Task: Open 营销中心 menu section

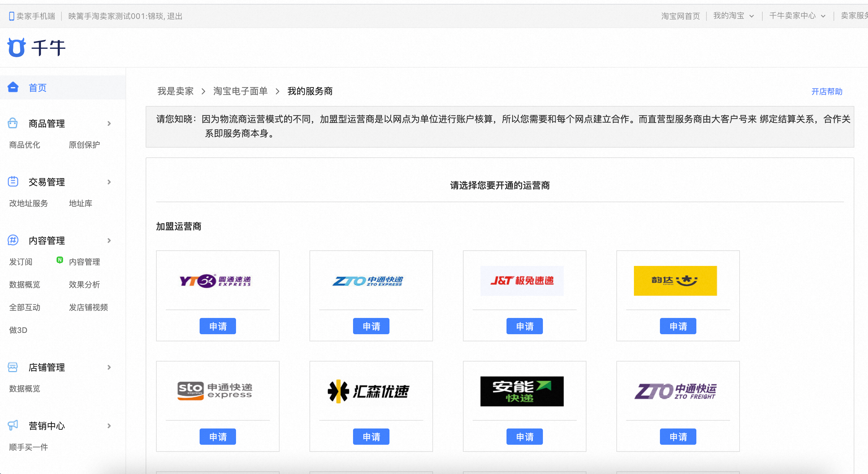Action: 46,426
